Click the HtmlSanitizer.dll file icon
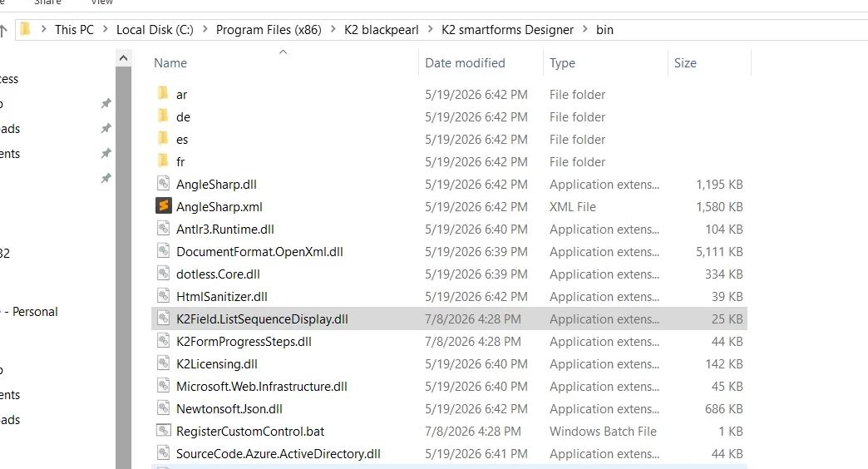868x469 pixels. click(163, 296)
